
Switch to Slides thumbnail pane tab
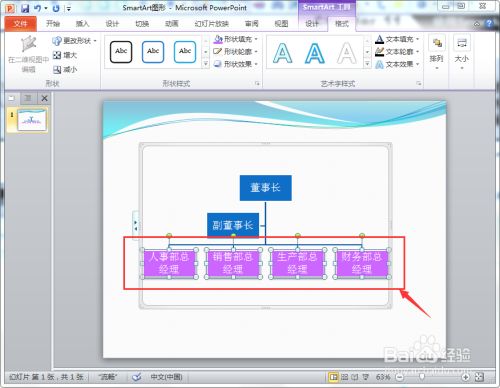(x=12, y=98)
